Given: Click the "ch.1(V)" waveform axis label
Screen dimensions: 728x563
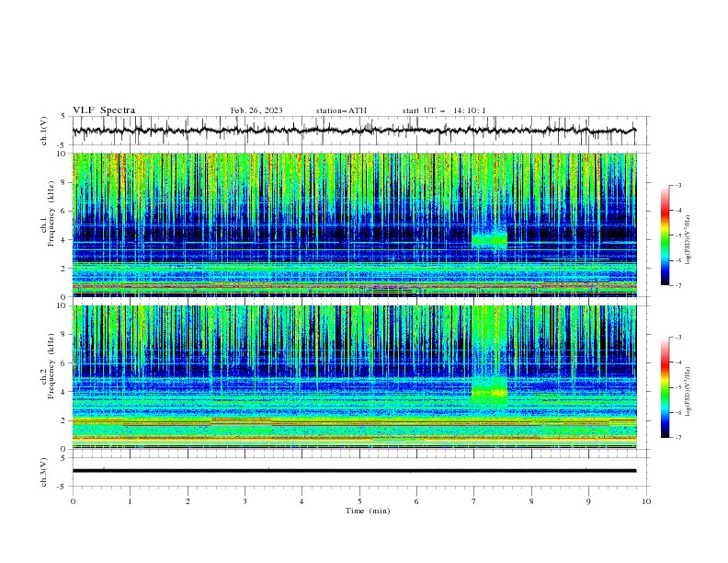Looking at the screenshot, I should (x=44, y=131).
